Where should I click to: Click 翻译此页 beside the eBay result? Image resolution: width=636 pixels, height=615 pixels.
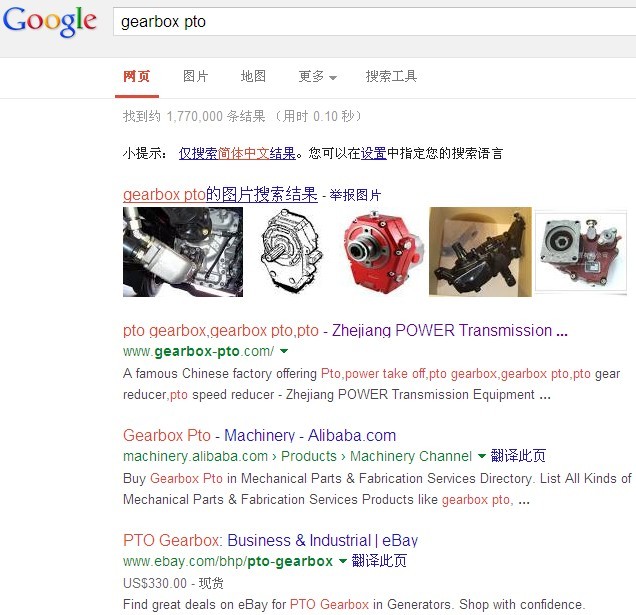[379, 561]
